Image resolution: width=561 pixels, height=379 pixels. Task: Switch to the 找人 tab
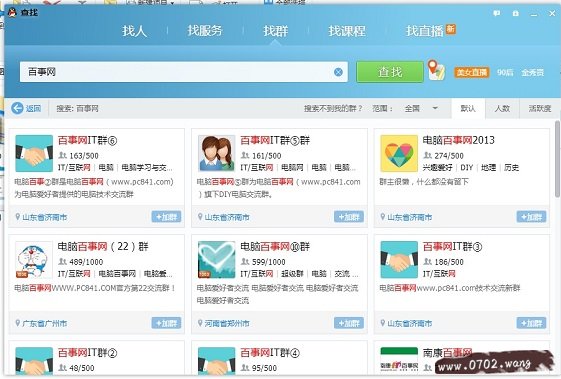135,31
